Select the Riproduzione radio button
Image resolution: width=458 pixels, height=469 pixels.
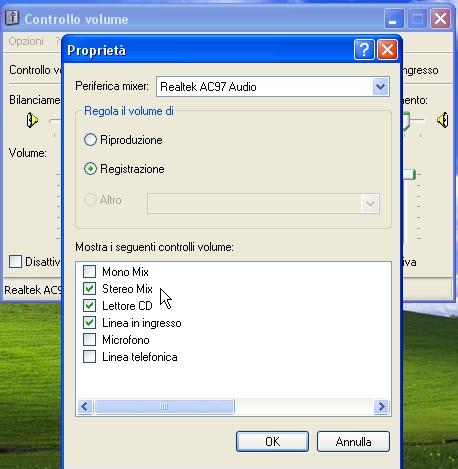[90, 140]
